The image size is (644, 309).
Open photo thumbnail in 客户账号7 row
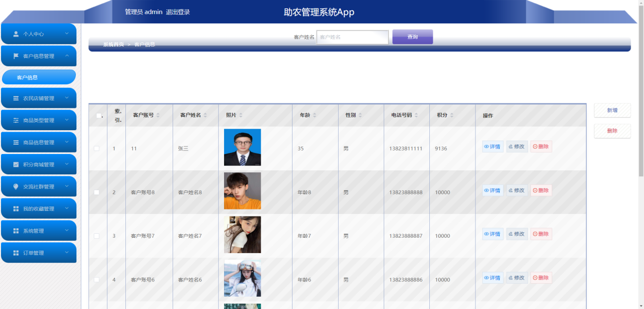click(x=242, y=234)
